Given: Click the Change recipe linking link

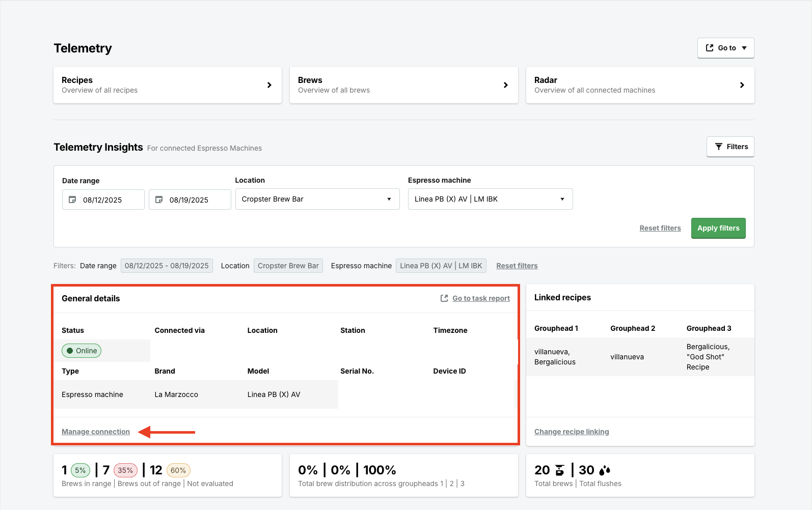Looking at the screenshot, I should [572, 432].
